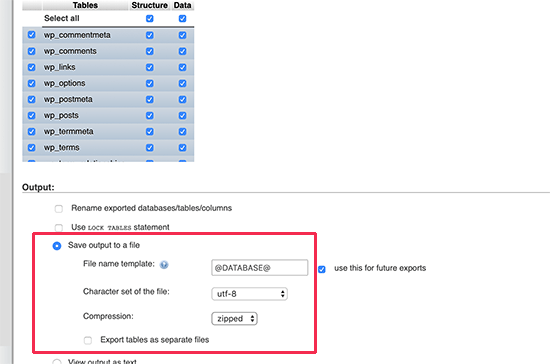Viewport: 550px width, 364px height.
Task: Enable Rename exported databases/tables/columns option
Action: tap(59, 209)
